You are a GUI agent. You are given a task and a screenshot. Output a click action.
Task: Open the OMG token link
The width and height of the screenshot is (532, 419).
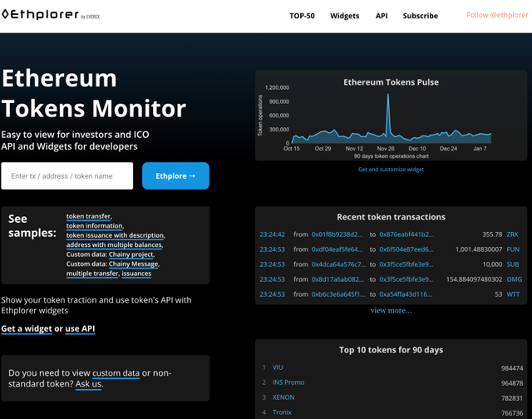point(514,279)
